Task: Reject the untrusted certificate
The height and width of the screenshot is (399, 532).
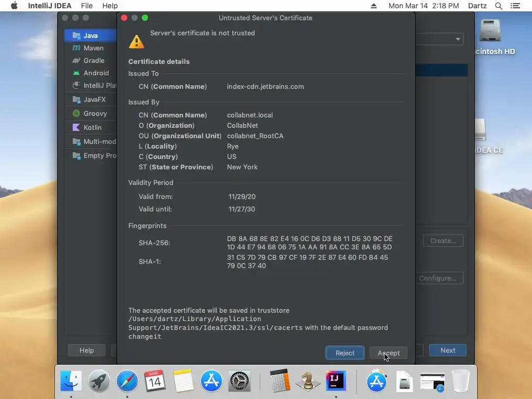Action: (345, 353)
